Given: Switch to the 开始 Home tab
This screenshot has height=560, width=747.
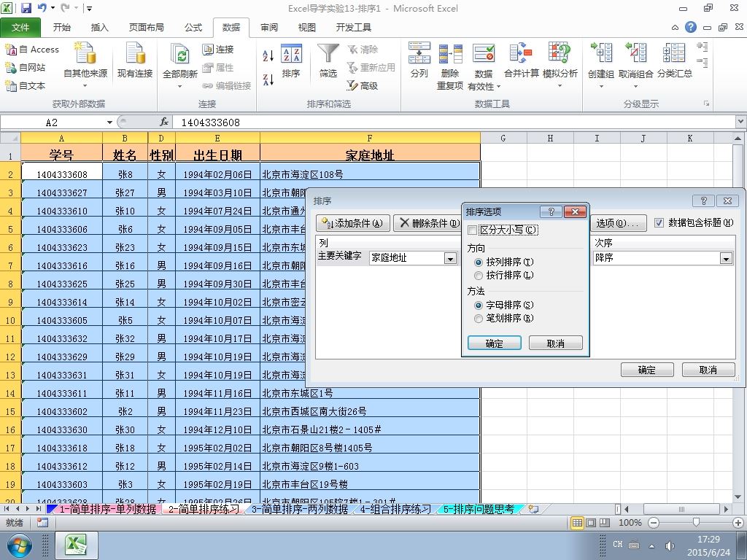Looking at the screenshot, I should pyautogui.click(x=62, y=28).
